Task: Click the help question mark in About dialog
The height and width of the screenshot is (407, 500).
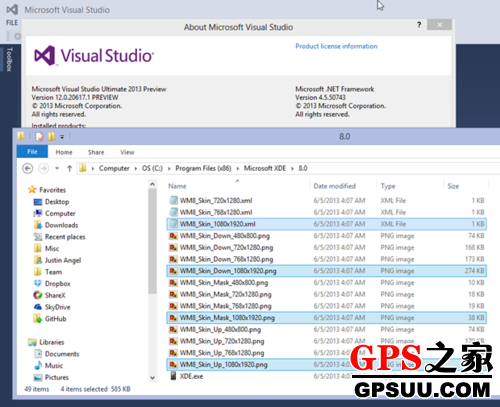Action: pyautogui.click(x=419, y=25)
